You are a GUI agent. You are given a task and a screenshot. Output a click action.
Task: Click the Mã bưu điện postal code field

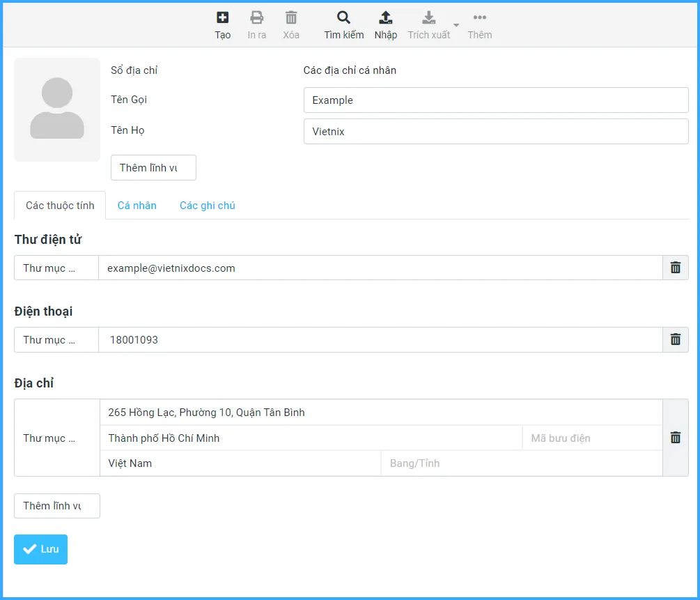click(591, 438)
